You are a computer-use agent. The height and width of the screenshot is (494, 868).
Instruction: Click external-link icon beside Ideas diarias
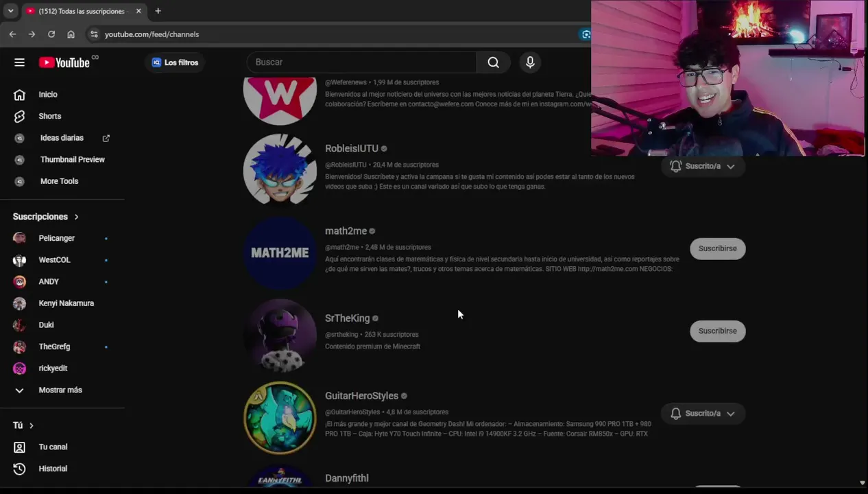tap(106, 138)
